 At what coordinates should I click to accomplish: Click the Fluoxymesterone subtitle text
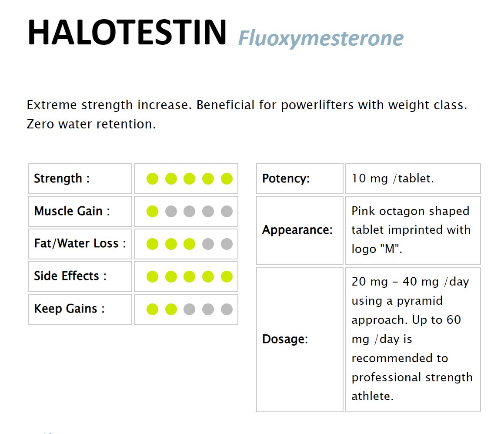point(321,38)
